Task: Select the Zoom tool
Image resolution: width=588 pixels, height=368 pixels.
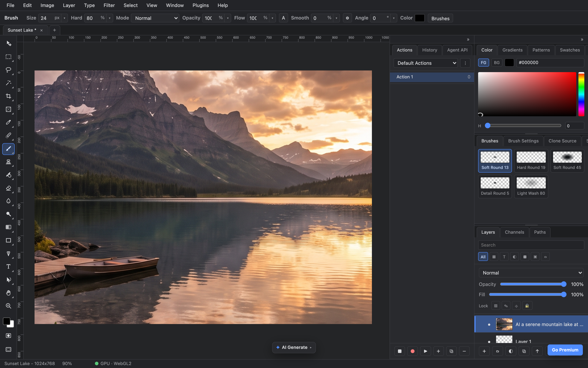Action: click(x=8, y=306)
